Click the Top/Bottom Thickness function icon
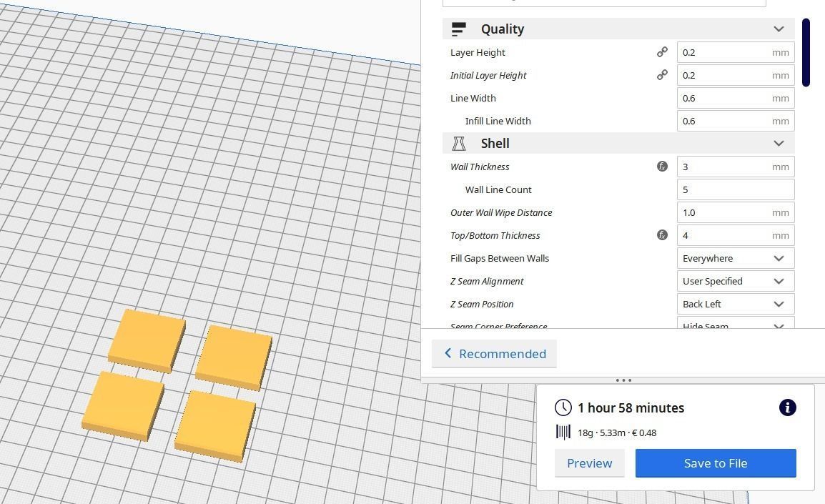Image resolution: width=825 pixels, height=504 pixels. point(662,235)
